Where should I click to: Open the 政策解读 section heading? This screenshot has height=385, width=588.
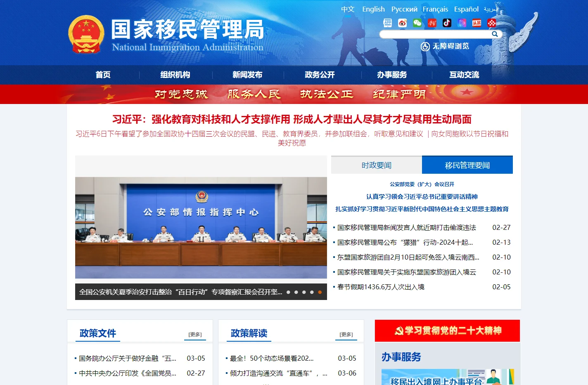point(249,333)
